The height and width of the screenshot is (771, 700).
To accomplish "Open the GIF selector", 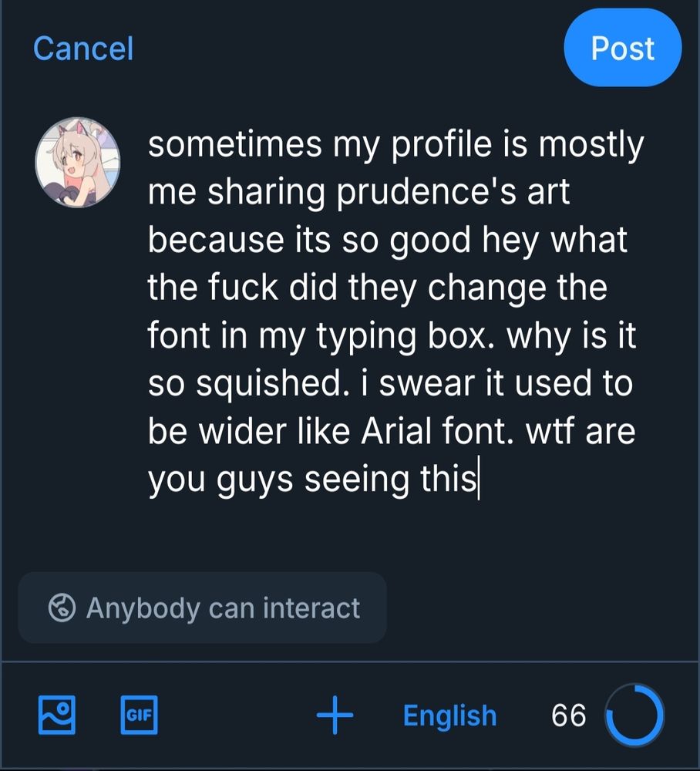I will point(139,715).
